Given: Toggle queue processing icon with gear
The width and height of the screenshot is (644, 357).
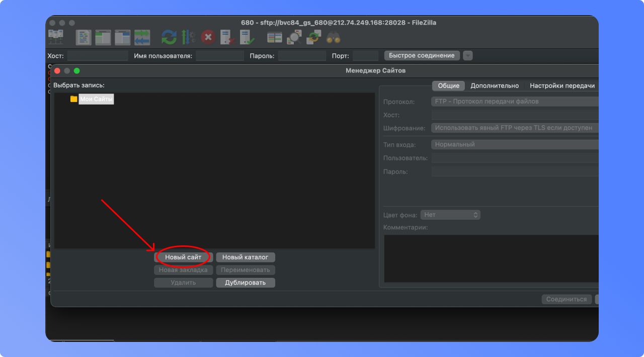Looking at the screenshot, I should pyautogui.click(x=188, y=37).
